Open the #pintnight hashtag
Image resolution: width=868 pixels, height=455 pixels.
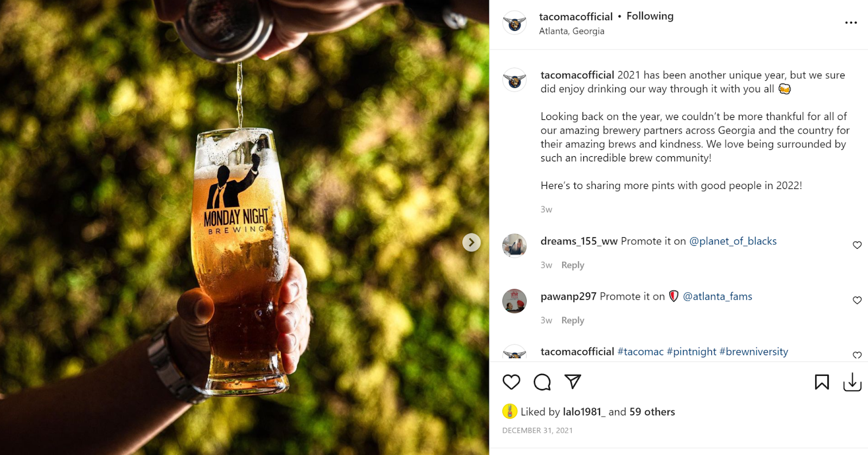click(691, 352)
